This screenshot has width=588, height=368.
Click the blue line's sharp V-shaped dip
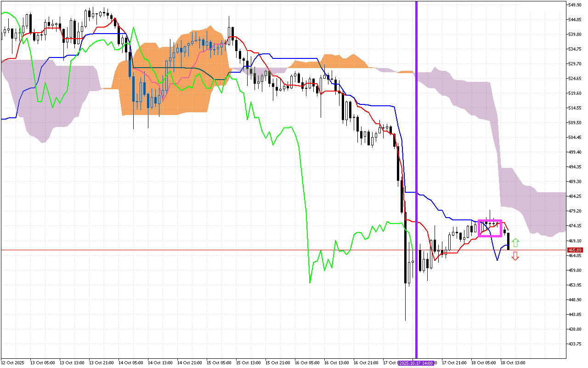497,259
